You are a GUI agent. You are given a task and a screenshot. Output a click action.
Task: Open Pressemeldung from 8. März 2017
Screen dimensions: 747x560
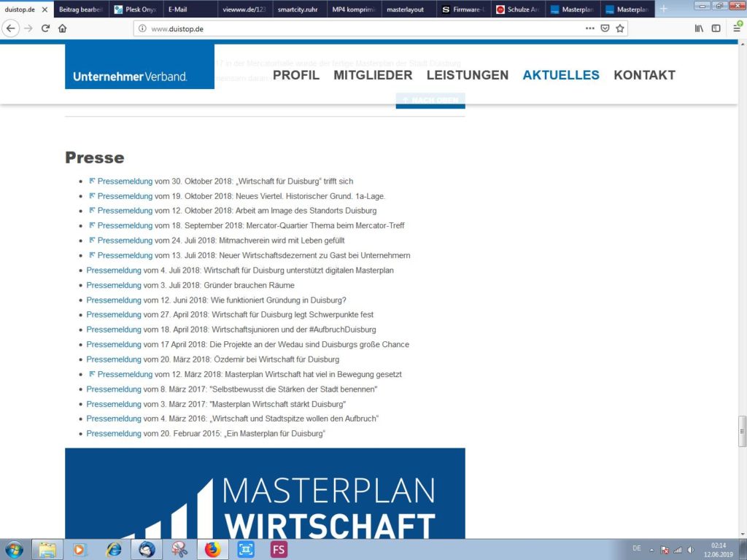114,389
